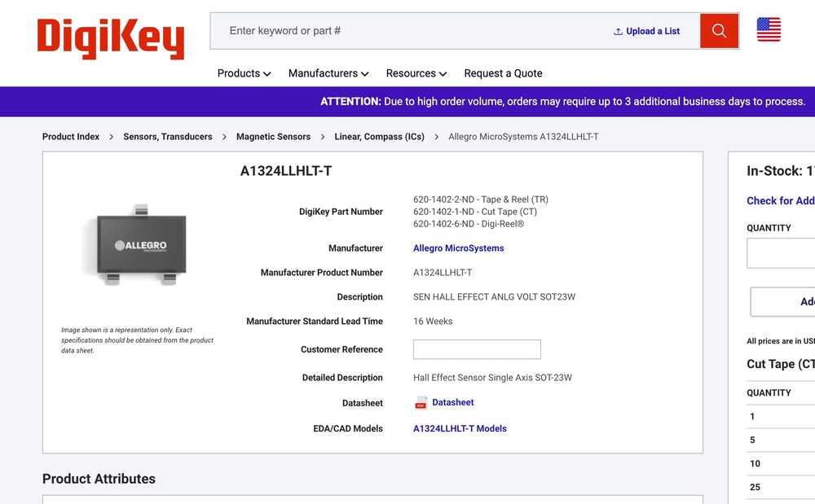Click SEN HALL EFFECT ANLG VOLT SOT23W description
The width and height of the screenshot is (815, 504).
click(495, 297)
